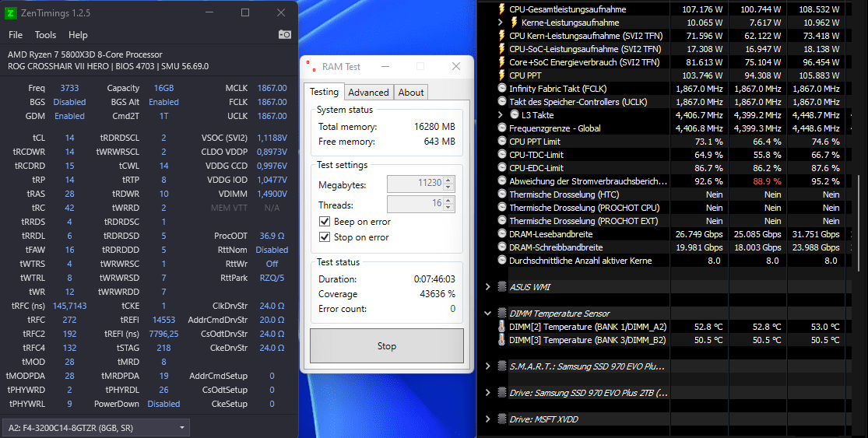Click the Thermische Drosselung (PROCHOT CPU) row label
The height and width of the screenshot is (438, 868).
click(584, 208)
